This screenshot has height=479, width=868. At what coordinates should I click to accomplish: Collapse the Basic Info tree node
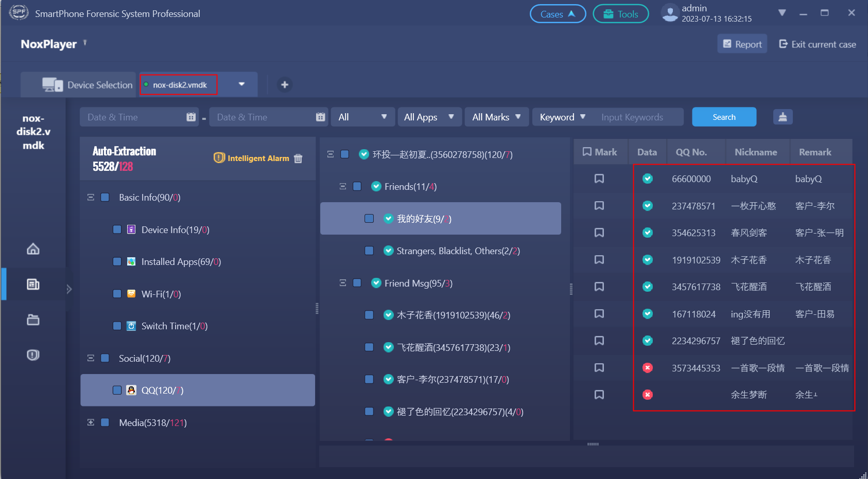click(x=91, y=197)
